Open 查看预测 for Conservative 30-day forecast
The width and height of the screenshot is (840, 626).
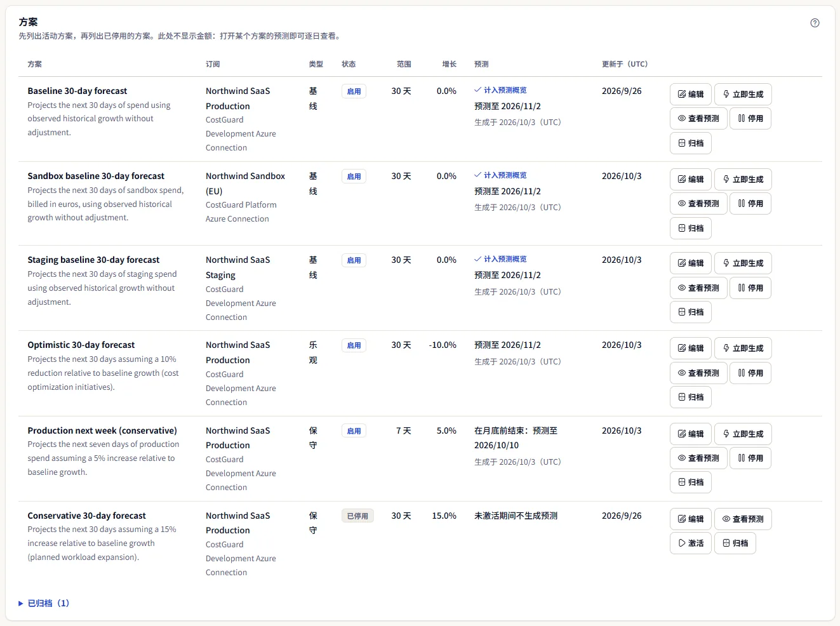pos(743,519)
